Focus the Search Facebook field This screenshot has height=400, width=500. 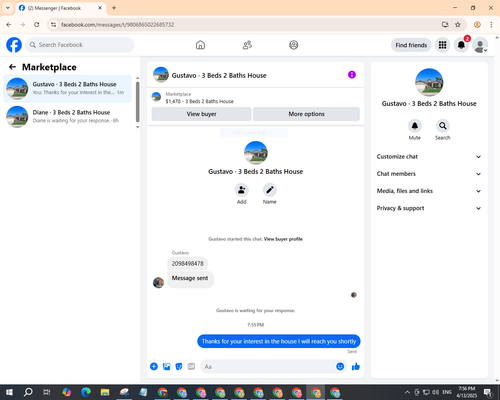coord(80,45)
